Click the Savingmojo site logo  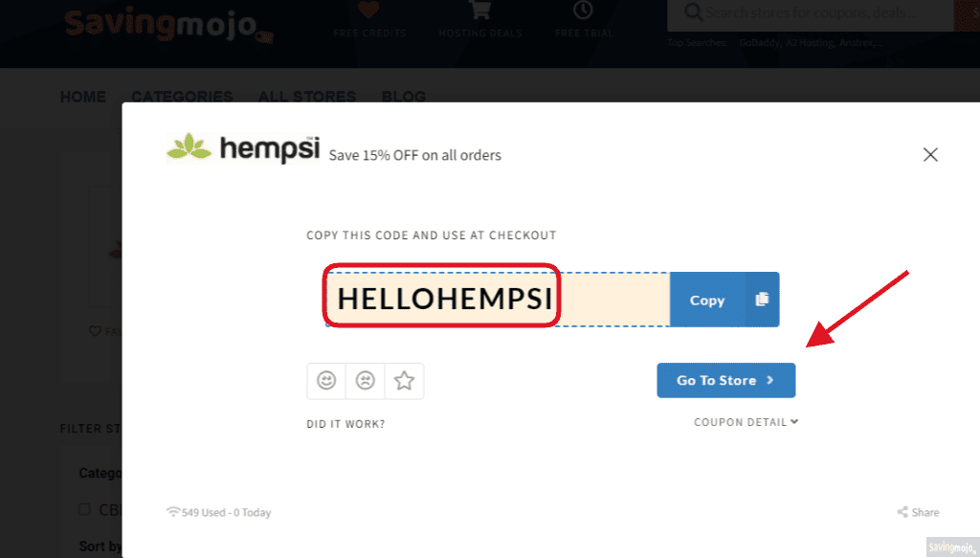[168, 25]
